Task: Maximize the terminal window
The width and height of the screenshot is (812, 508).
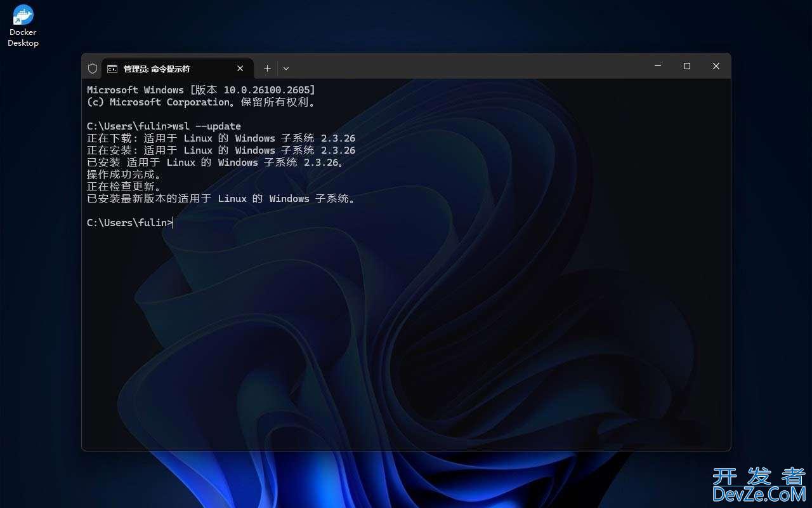Action: 687,66
